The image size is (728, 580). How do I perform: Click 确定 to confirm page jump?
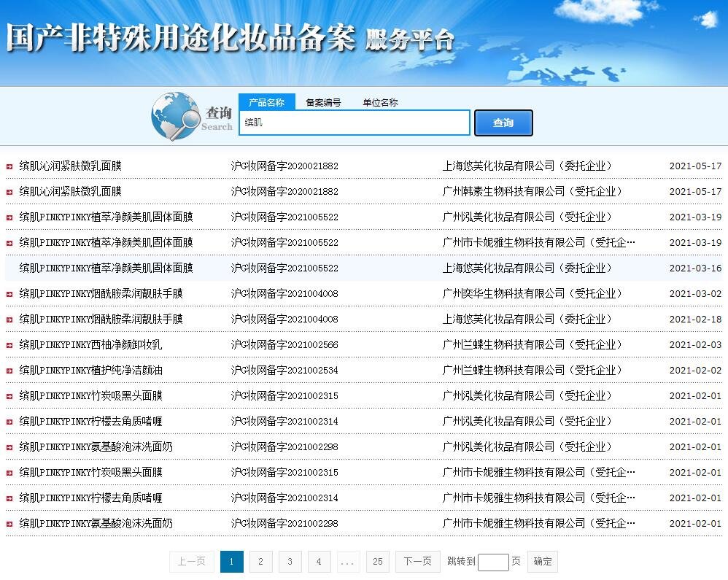543,562
